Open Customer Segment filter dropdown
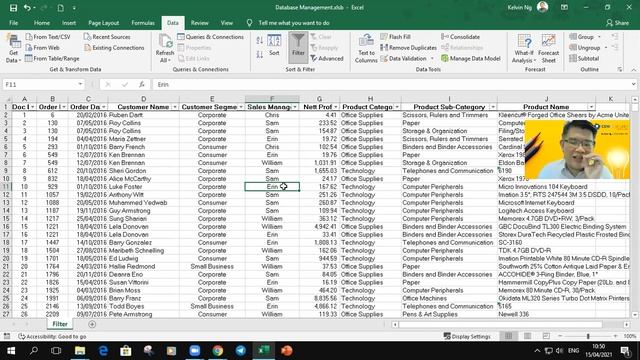Screen dimensions: 640x360 click(241, 107)
